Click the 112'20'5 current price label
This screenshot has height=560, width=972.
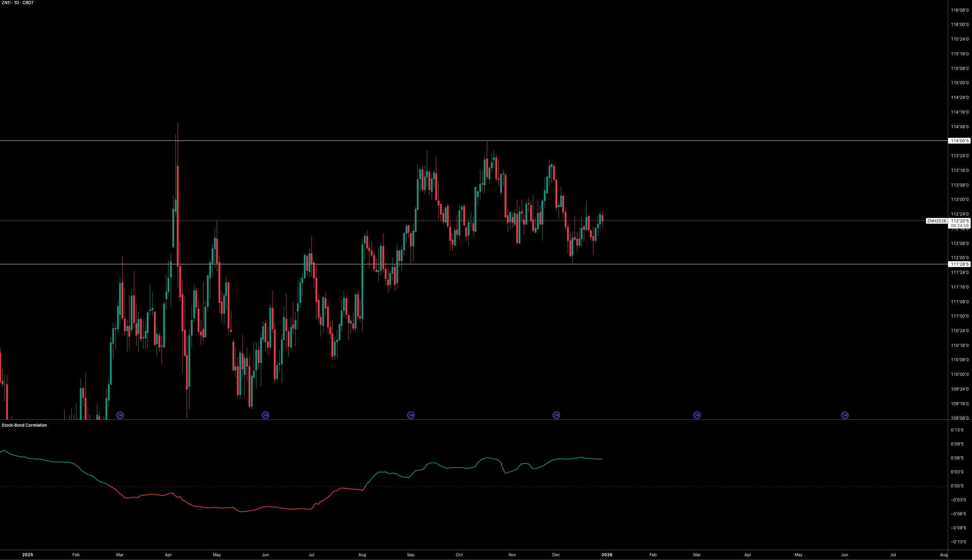[x=959, y=221]
